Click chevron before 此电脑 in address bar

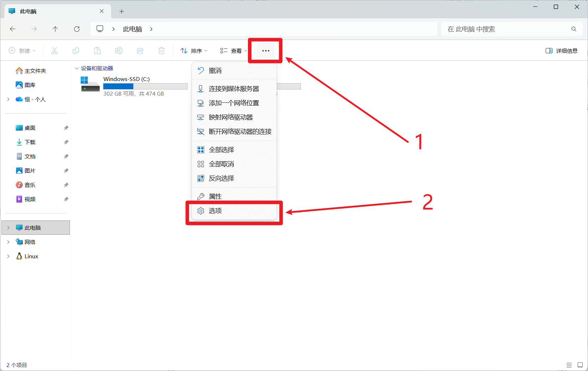[x=113, y=29]
